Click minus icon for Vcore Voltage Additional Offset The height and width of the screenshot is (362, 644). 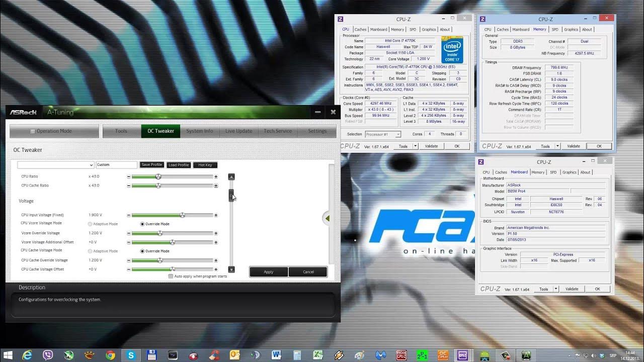pyautogui.click(x=129, y=242)
